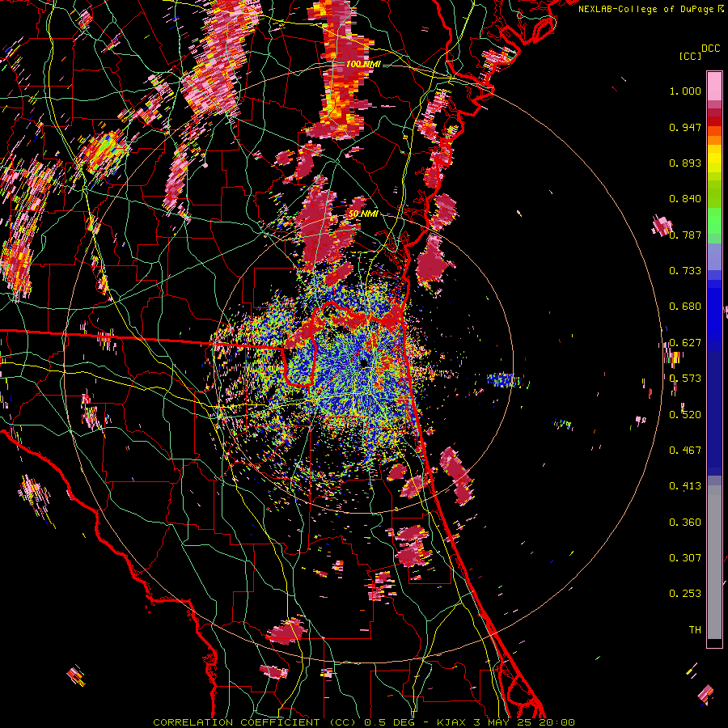Viewport: 728px width, 728px height.
Task: Click the 0.787 scale value
Action: tap(685, 235)
